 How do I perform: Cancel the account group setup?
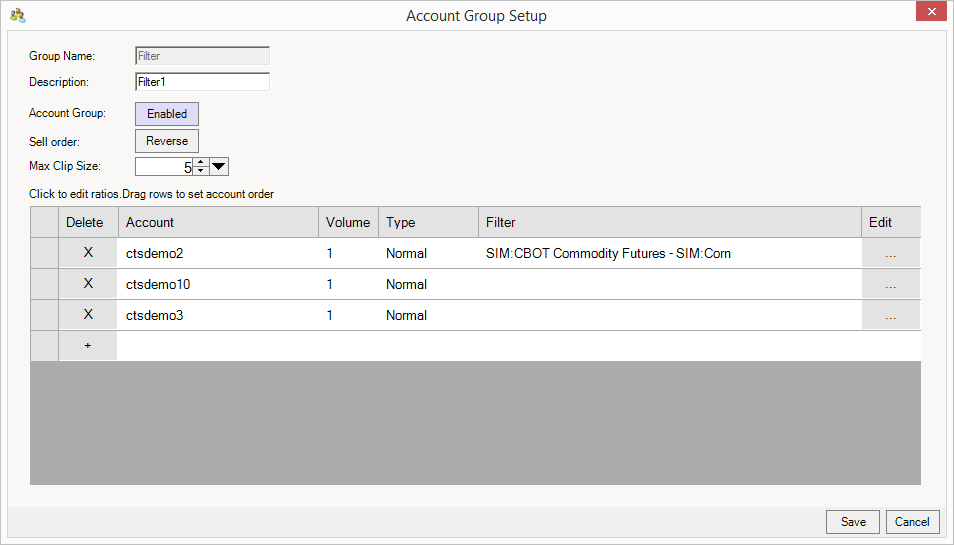coord(912,522)
